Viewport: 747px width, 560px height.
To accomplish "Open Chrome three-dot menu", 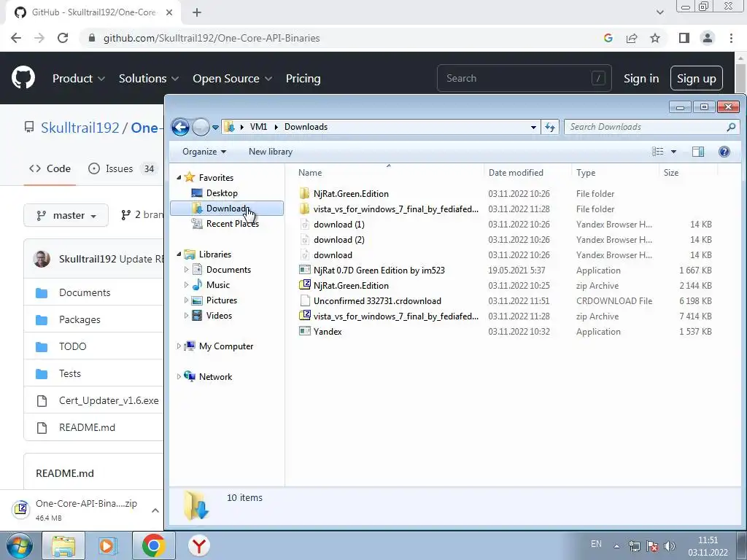I will pyautogui.click(x=731, y=38).
